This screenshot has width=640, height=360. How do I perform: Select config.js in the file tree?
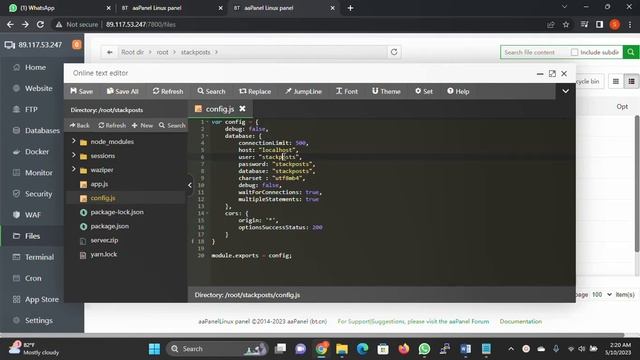pyautogui.click(x=103, y=198)
